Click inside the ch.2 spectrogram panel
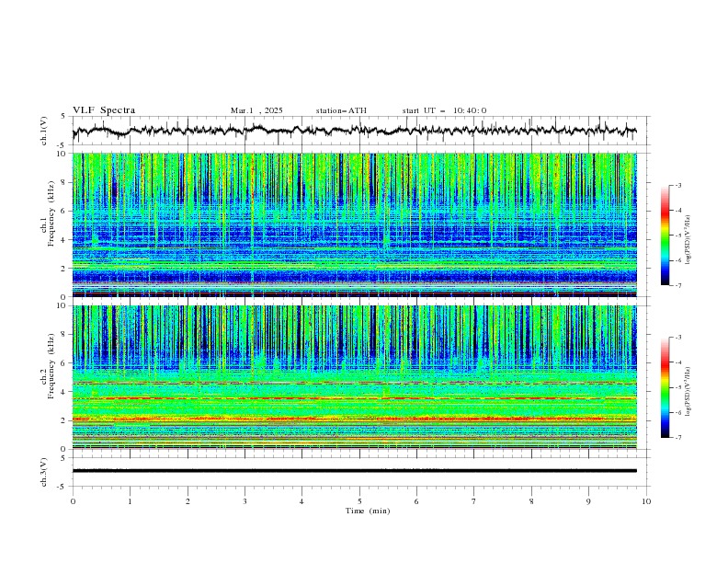The height and width of the screenshot is (563, 728). click(x=355, y=377)
